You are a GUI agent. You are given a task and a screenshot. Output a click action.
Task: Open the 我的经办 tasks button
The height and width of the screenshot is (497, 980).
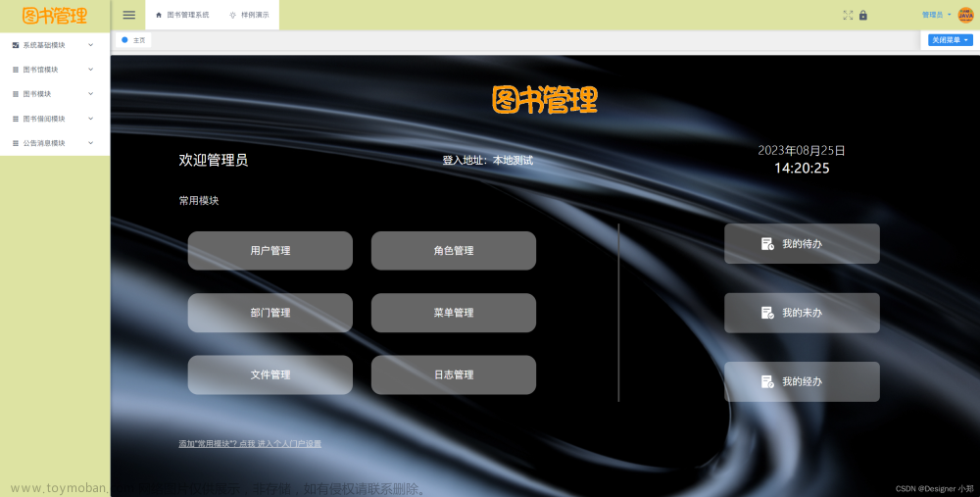click(802, 381)
